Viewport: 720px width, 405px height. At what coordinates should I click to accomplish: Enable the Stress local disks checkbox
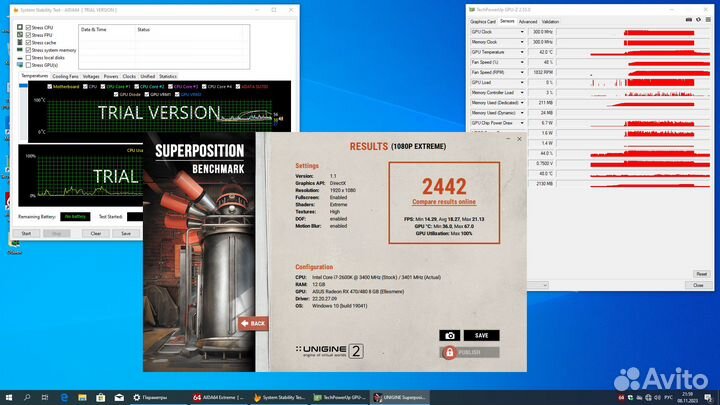pyautogui.click(x=28, y=58)
